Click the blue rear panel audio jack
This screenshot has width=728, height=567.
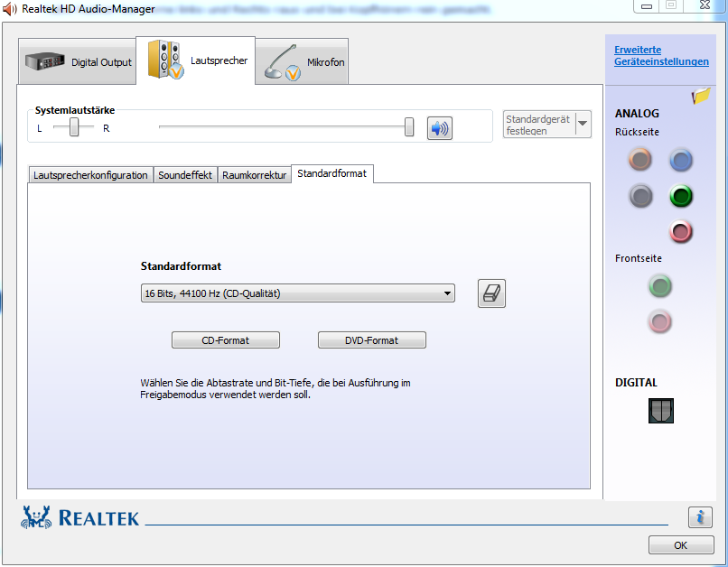click(681, 161)
